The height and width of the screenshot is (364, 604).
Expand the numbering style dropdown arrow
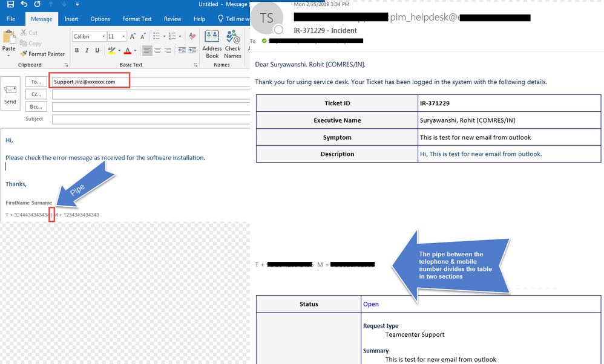[180, 36]
